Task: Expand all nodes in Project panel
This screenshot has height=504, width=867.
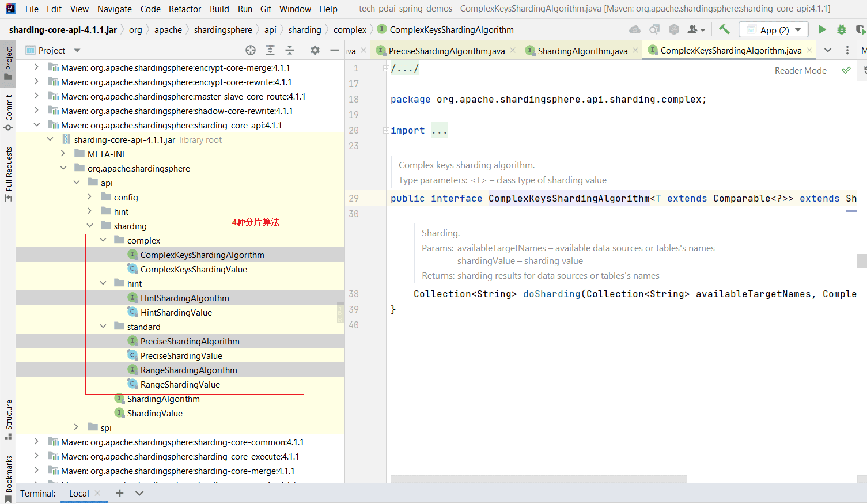Action: click(270, 51)
